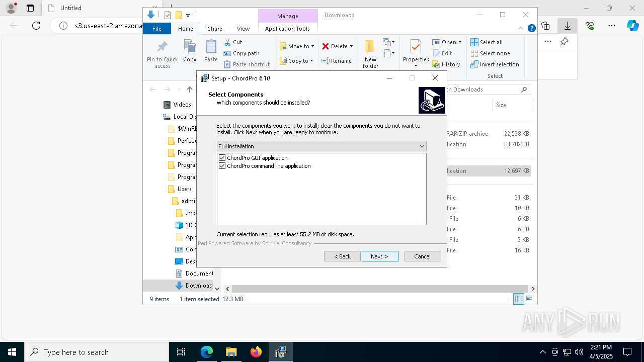Click the Copilot icon in Edge
This screenshot has height=362, width=644.
[x=633, y=26]
